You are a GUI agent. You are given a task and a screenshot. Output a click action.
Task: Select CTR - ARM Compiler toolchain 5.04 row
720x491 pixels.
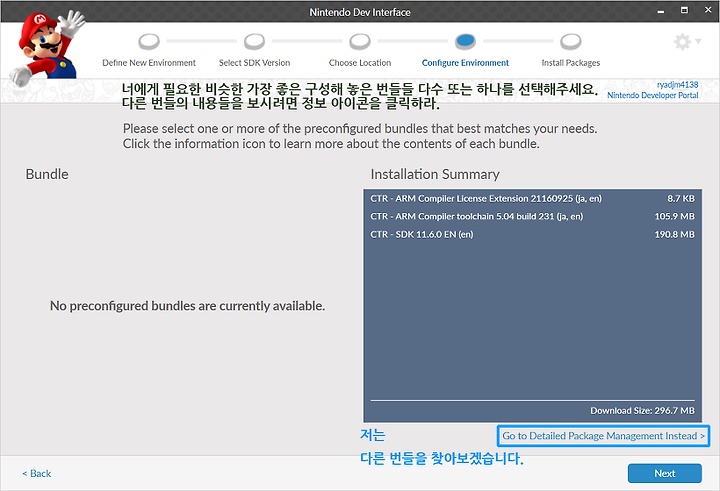click(x=532, y=216)
